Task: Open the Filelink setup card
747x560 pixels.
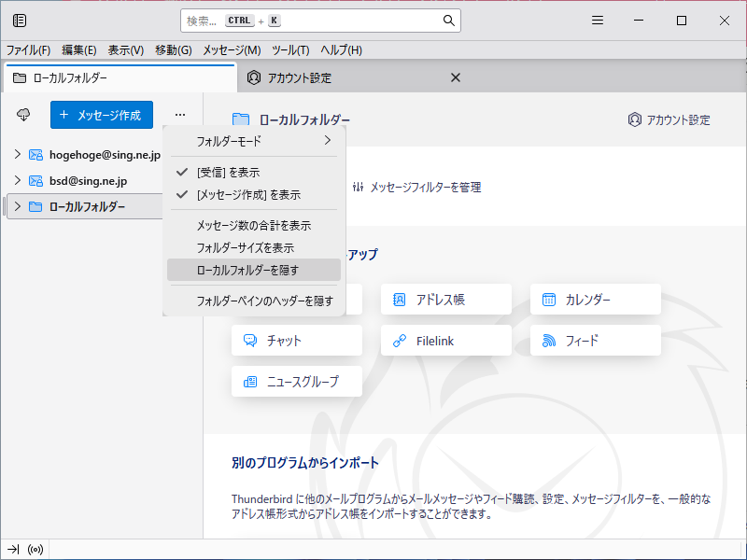Action: pos(446,341)
